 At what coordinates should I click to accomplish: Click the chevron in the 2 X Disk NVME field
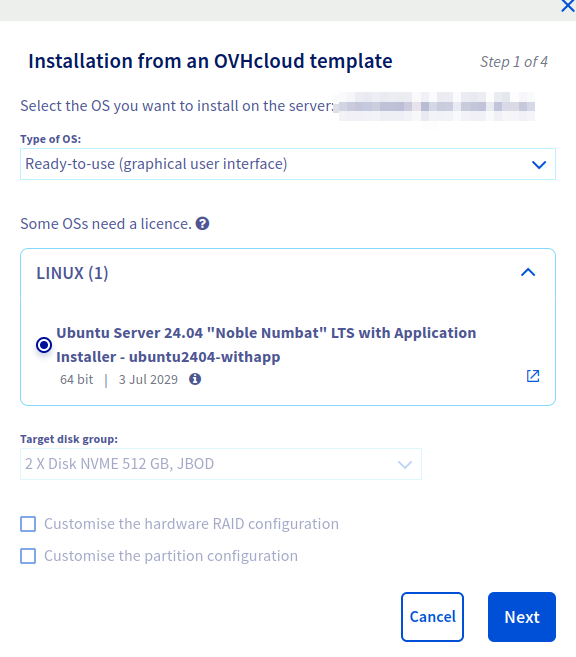405,465
